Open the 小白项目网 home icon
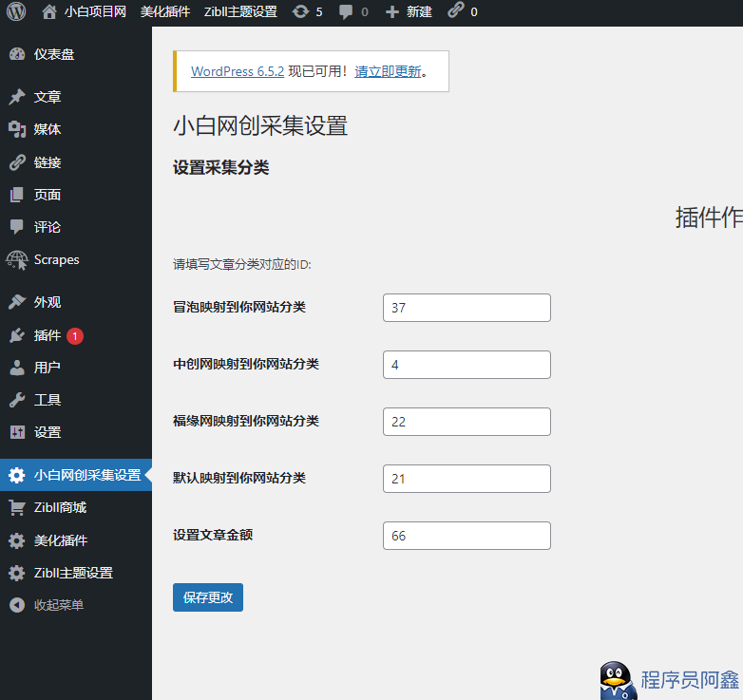 click(48, 11)
